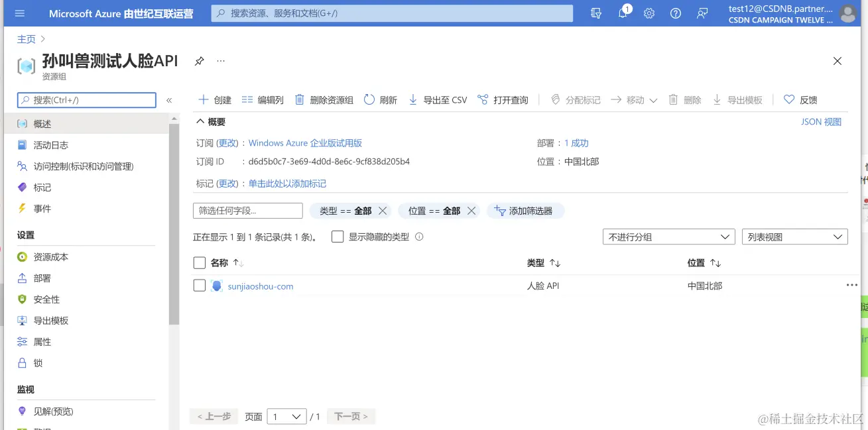Open the account avatar menu

(847, 13)
